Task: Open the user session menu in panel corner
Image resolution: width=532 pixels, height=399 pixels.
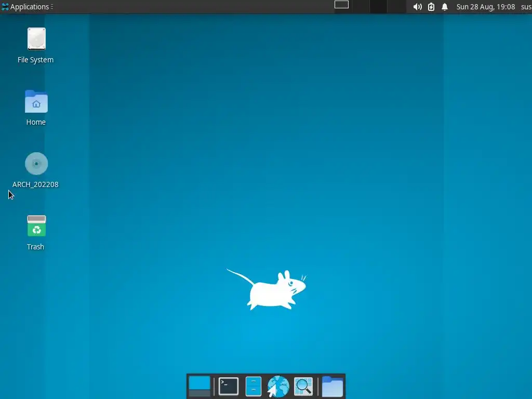Action: click(x=526, y=7)
